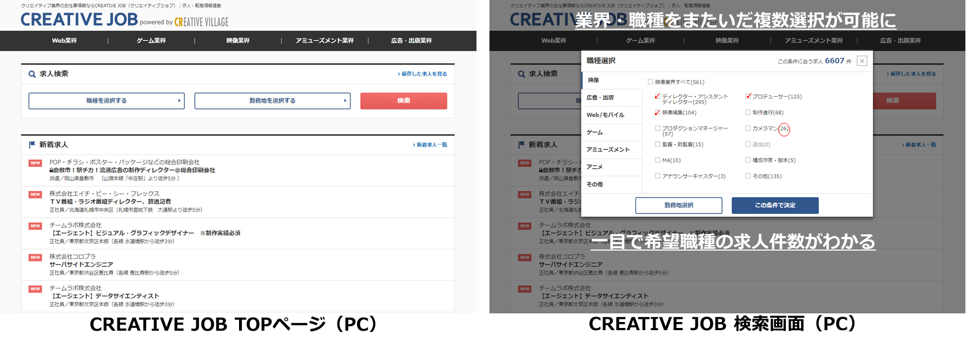980x348 pixels.
Task: Check the アナウンサーキャスター(3) checkbox
Action: point(658,176)
